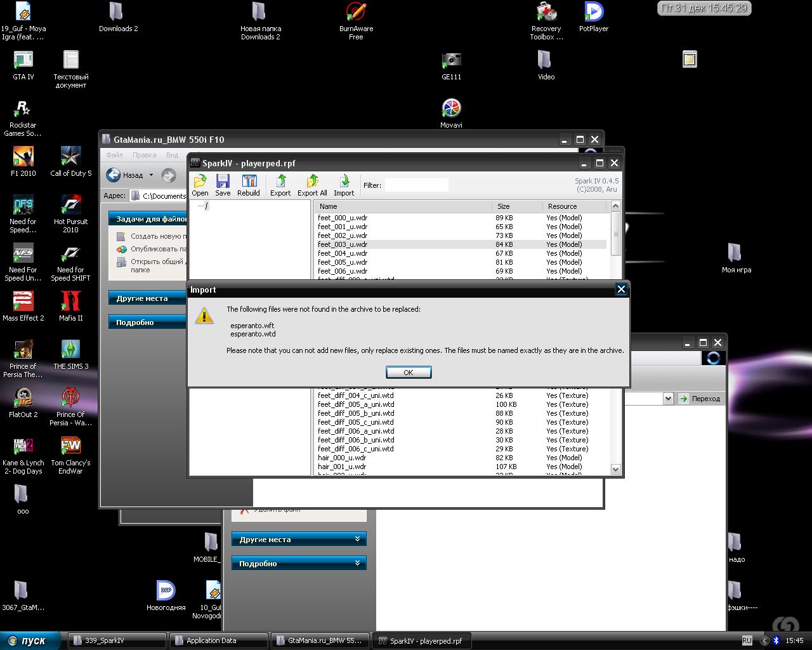Select the Movavi desktop icon
812x650 pixels.
pyautogui.click(x=451, y=114)
